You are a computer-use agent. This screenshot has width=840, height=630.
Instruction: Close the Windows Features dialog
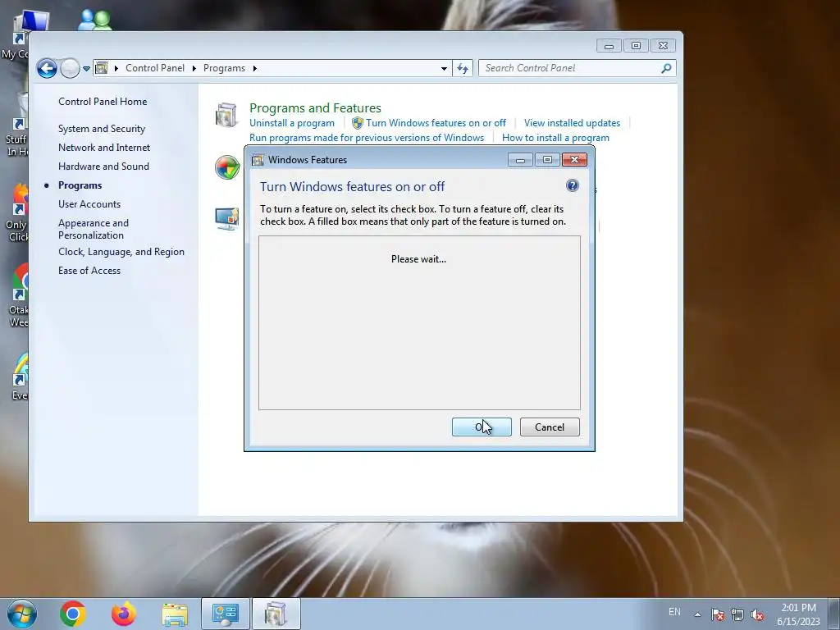[x=574, y=160]
